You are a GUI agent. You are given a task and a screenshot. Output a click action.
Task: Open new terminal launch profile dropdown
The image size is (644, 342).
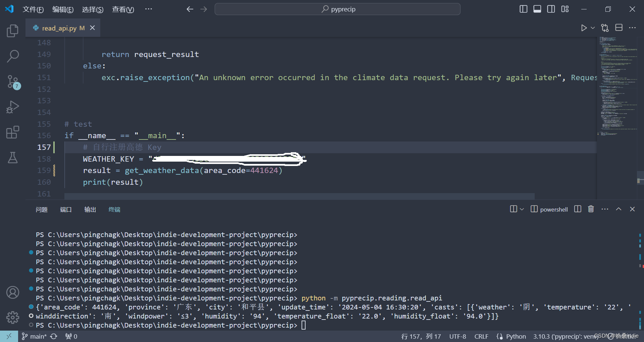[522, 209]
